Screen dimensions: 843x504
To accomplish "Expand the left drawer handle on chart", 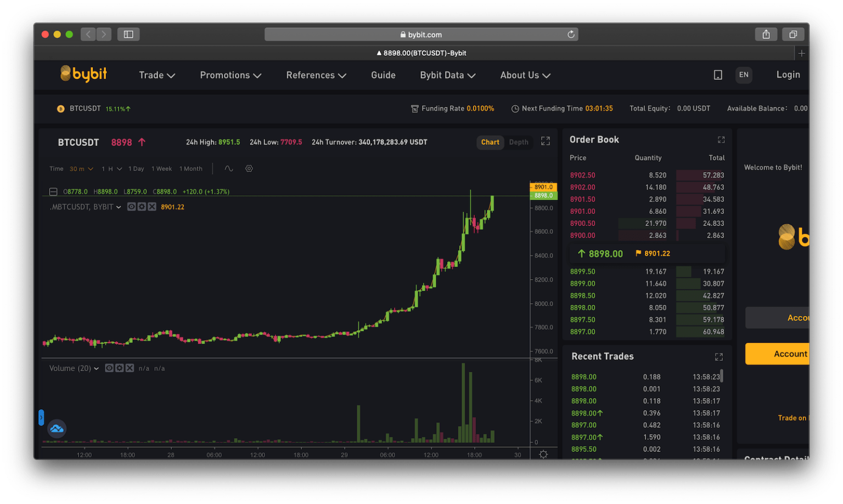I will 41,417.
